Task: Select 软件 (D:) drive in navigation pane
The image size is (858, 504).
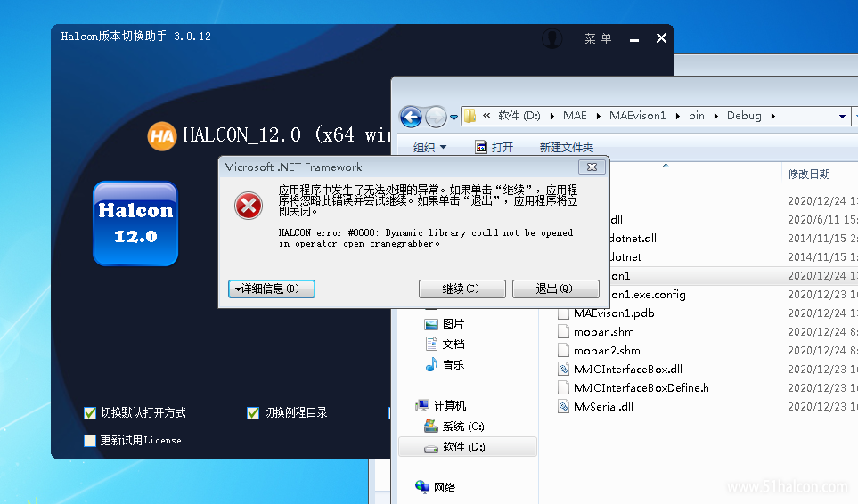Action: click(x=467, y=447)
